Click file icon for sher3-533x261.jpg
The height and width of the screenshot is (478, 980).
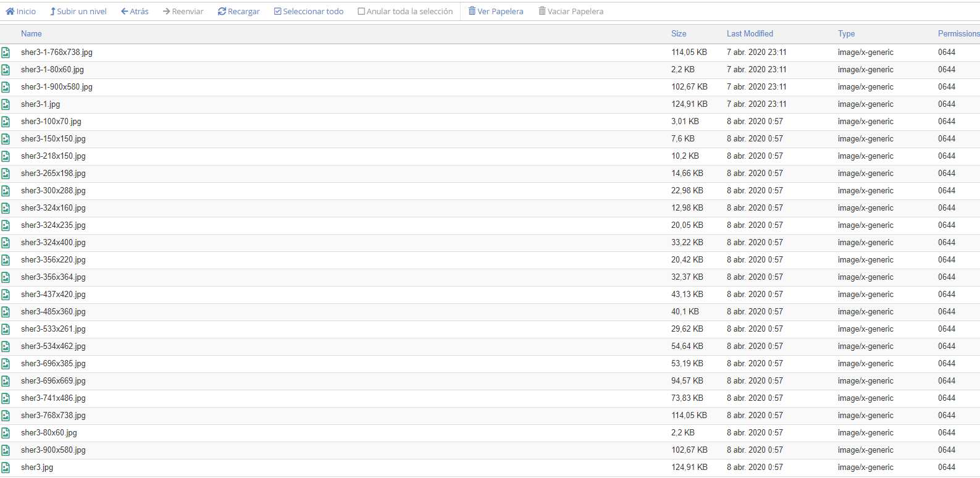coord(6,329)
